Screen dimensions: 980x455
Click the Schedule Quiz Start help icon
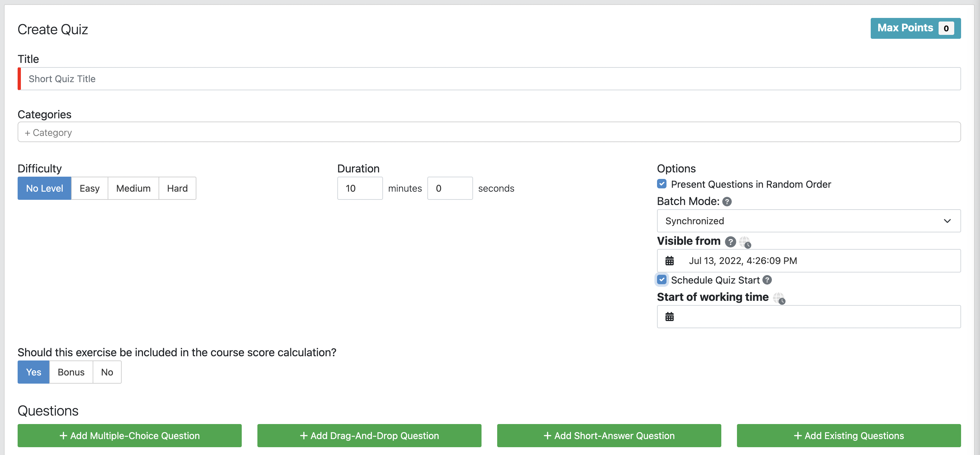[767, 280]
